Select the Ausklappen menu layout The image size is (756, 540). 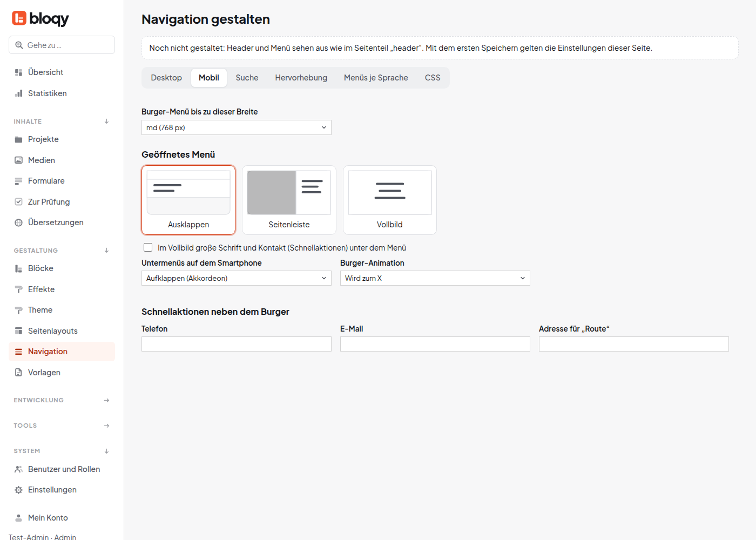tap(188, 200)
